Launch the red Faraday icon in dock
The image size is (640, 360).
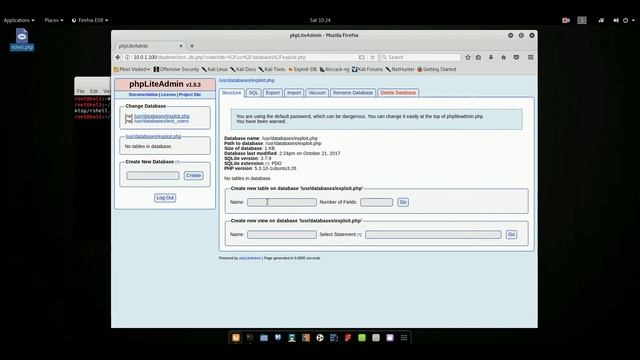click(x=348, y=338)
